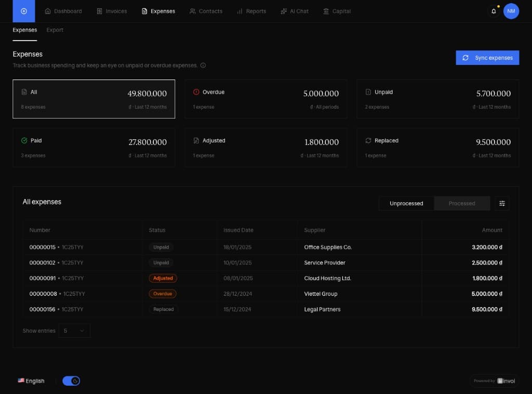Switch to Unprocessed expenses

click(x=406, y=203)
